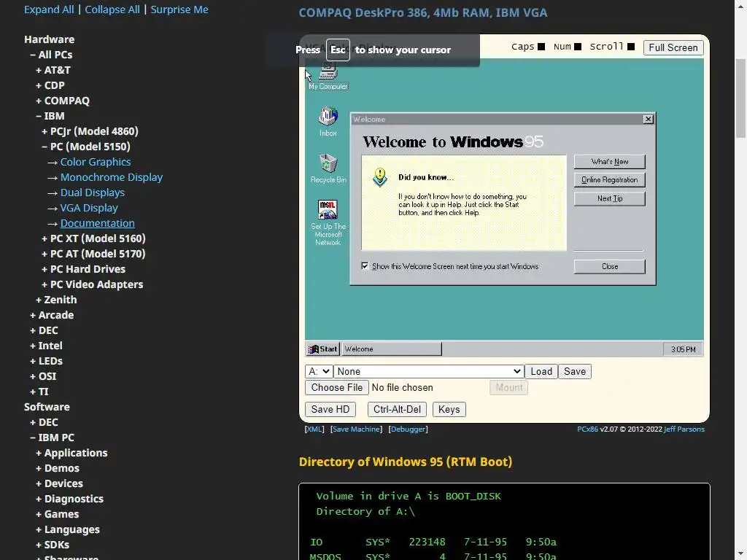Image resolution: width=747 pixels, height=560 pixels.
Task: Expand PCjr (Model 4860) node
Action: (90, 131)
